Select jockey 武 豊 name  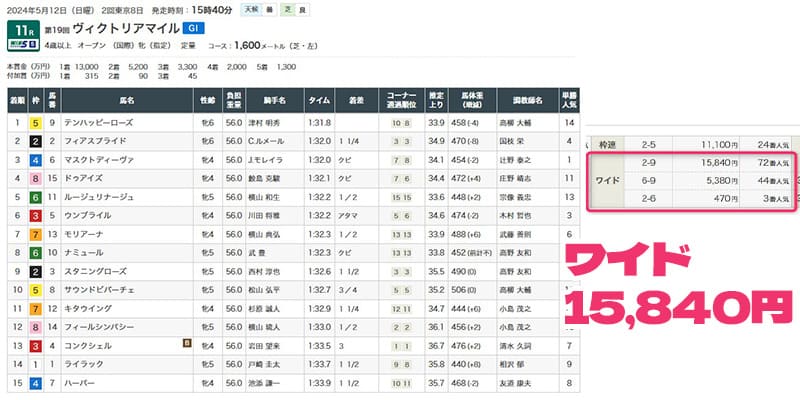coord(257,253)
